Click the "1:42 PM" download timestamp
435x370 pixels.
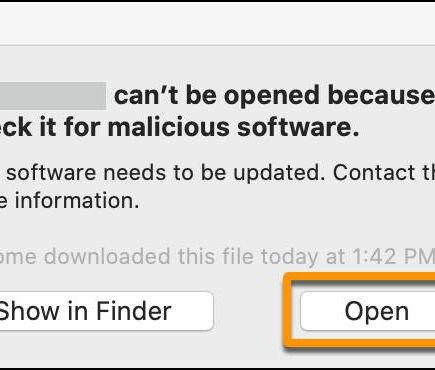point(393,257)
